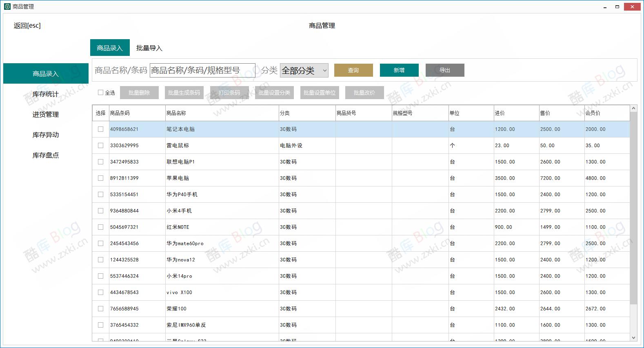644x348 pixels.
Task: Check the row for 红米NOTE
Action: [100, 227]
